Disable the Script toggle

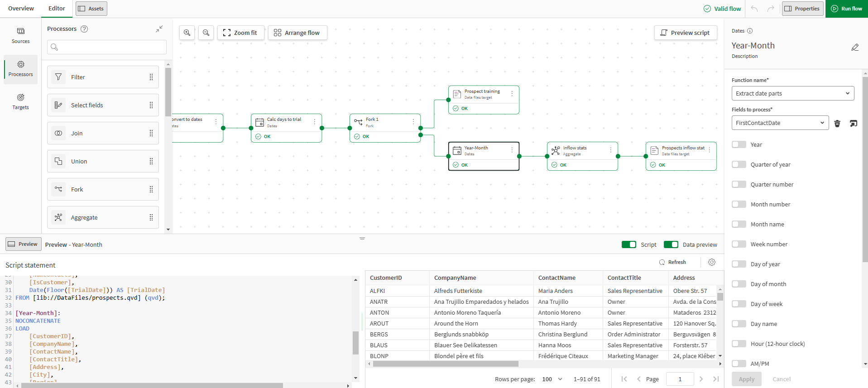tap(628, 244)
